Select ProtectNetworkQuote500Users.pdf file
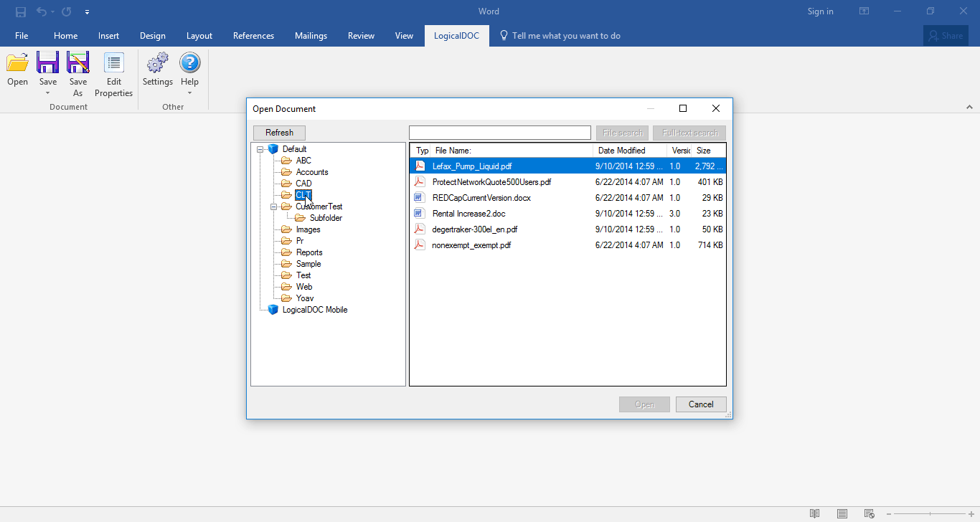Viewport: 980px width, 522px height. pyautogui.click(x=567, y=182)
